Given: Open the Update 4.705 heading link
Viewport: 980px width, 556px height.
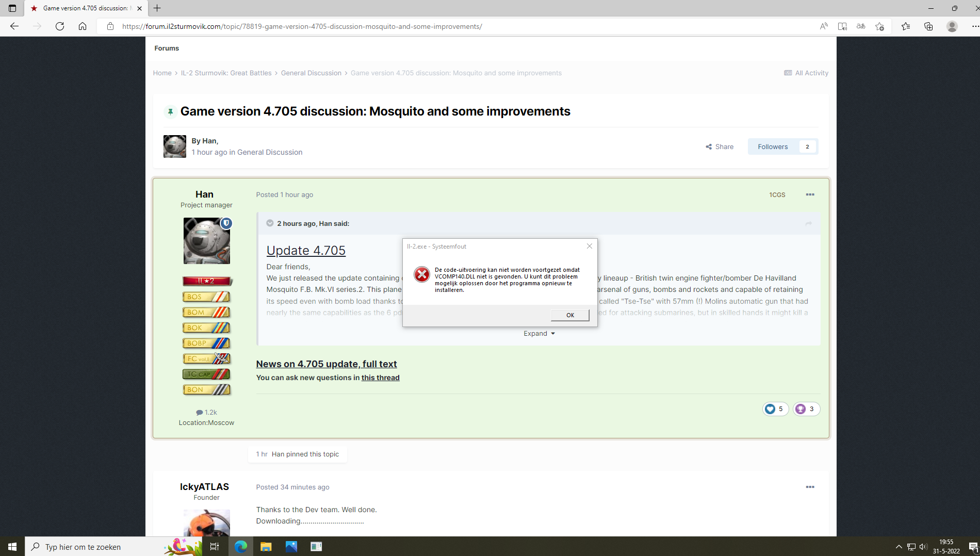Looking at the screenshot, I should [306, 250].
